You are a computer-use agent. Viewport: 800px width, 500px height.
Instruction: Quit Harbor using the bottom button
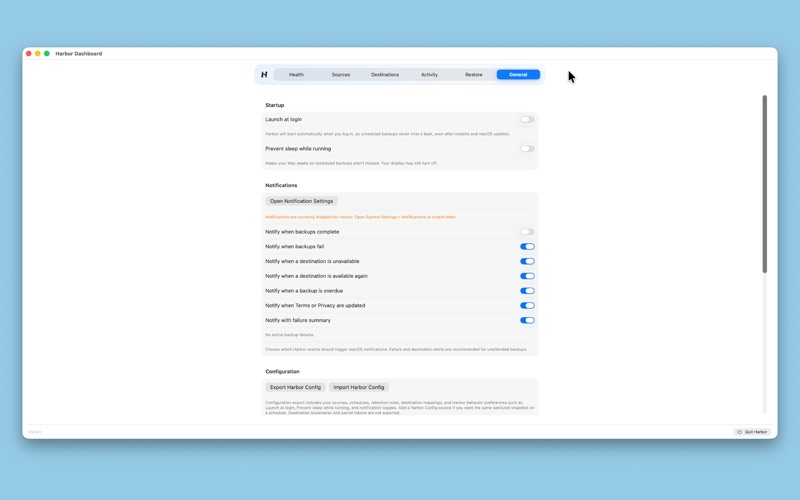pyautogui.click(x=752, y=432)
